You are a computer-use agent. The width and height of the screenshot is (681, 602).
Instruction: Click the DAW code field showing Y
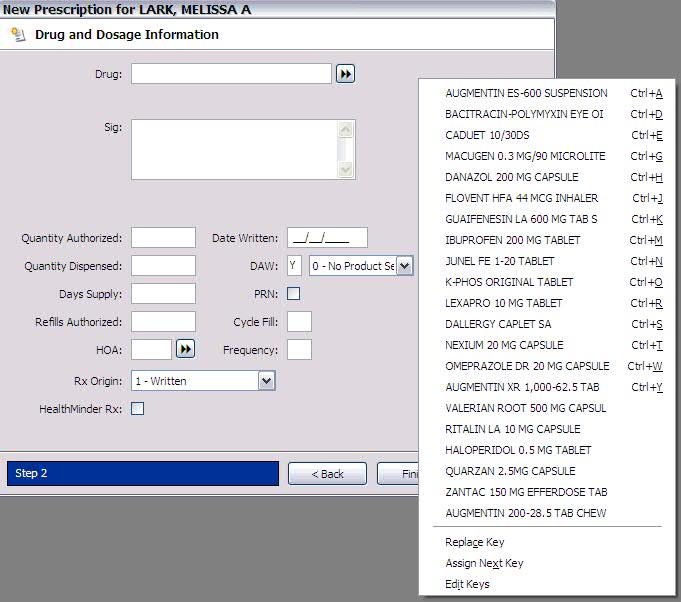[294, 266]
